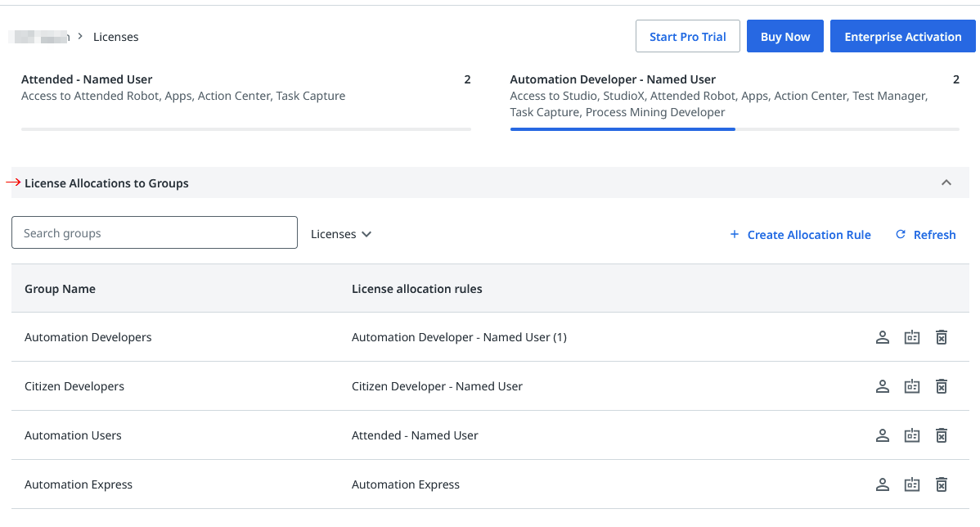Refresh the license allocations list
The image size is (980, 527).
(926, 235)
